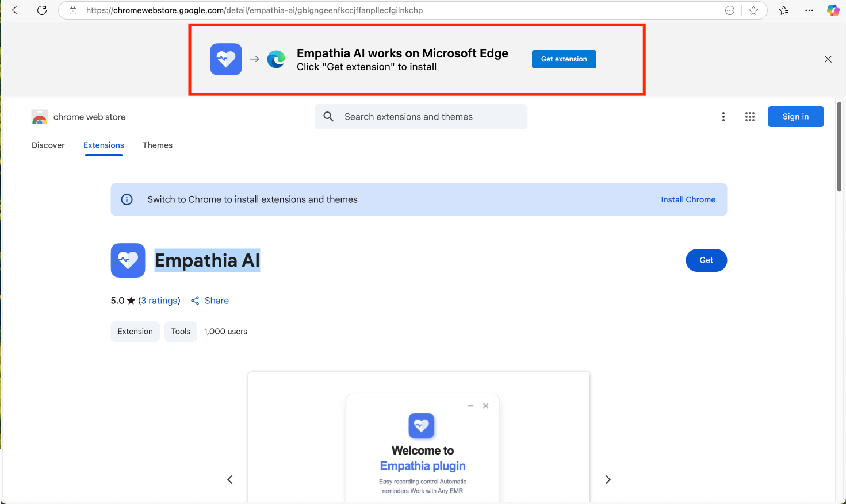Show next screenshot with right chevron

(x=608, y=479)
